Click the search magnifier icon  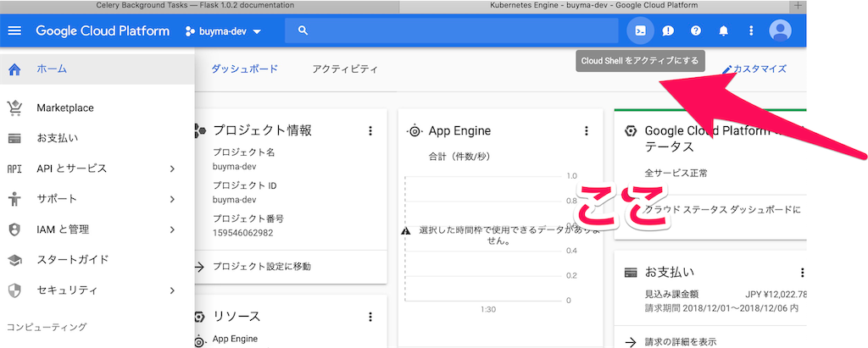303,30
